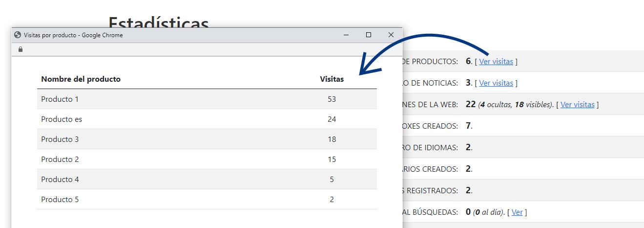Click the popup window title text
The width and height of the screenshot is (644, 228).
[x=73, y=35]
